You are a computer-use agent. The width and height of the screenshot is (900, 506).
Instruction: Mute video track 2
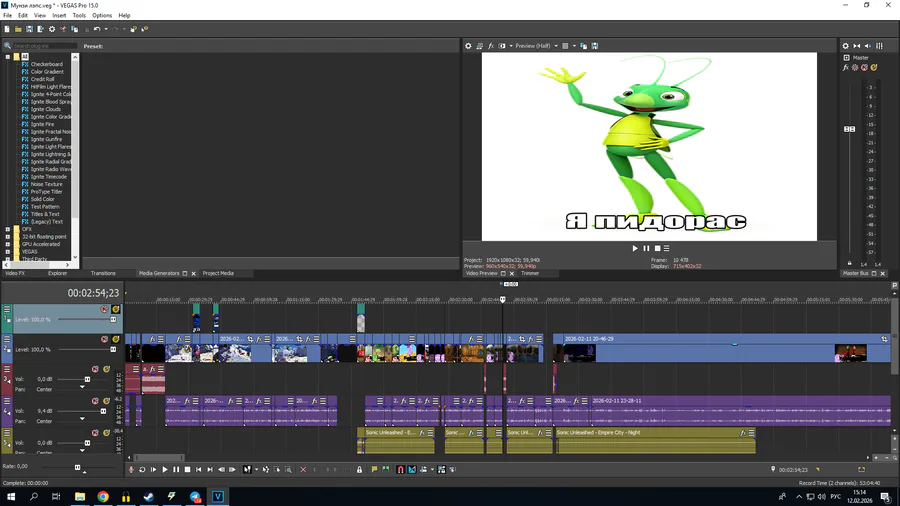click(104, 339)
